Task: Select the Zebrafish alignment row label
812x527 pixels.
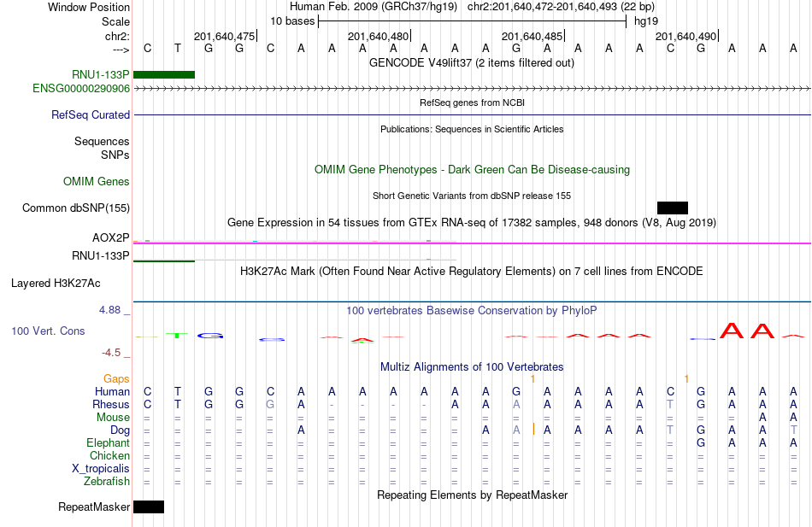Action: coord(107,482)
